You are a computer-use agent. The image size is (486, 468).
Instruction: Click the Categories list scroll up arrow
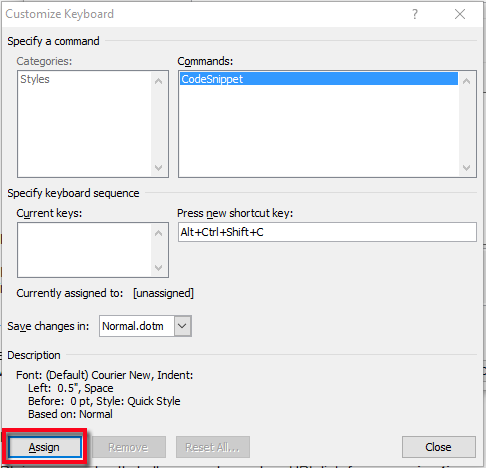(x=159, y=81)
